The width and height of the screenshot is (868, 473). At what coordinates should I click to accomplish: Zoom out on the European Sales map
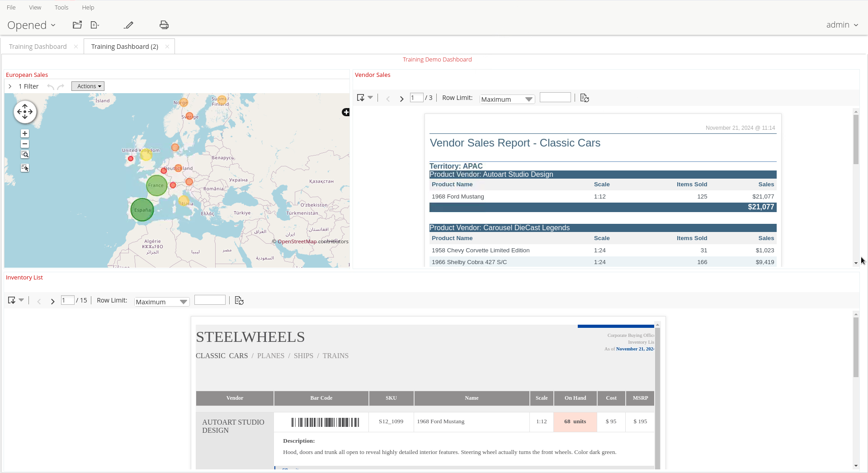(25, 144)
